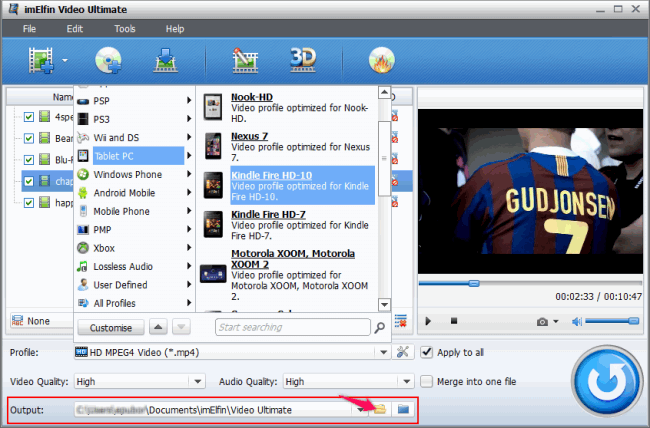Select the Nexus 7 profile link
Screen dimensions: 650x428
coord(250,136)
